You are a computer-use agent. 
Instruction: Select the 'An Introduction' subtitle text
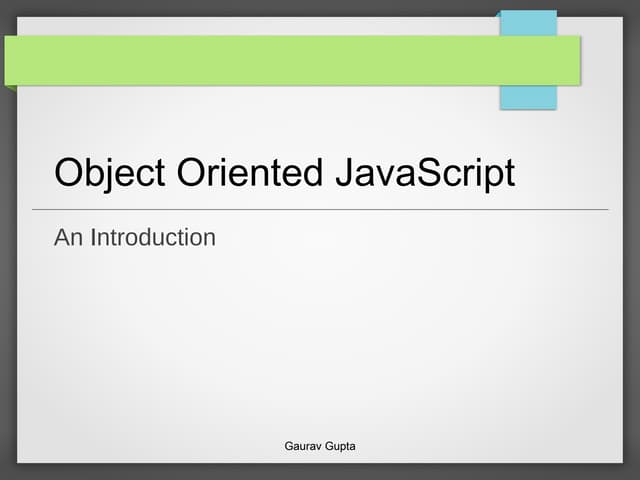click(134, 238)
